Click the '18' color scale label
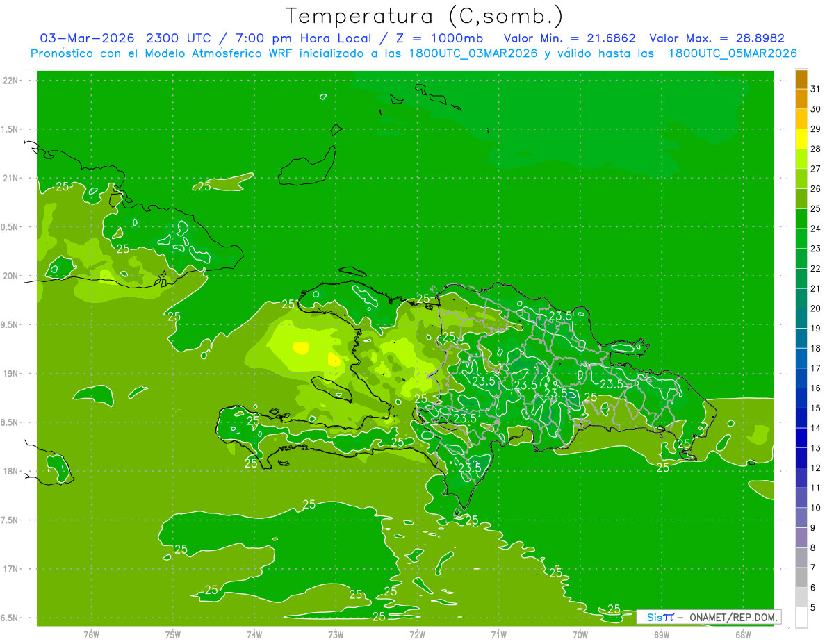This screenshot has width=834, height=644. pos(816,348)
